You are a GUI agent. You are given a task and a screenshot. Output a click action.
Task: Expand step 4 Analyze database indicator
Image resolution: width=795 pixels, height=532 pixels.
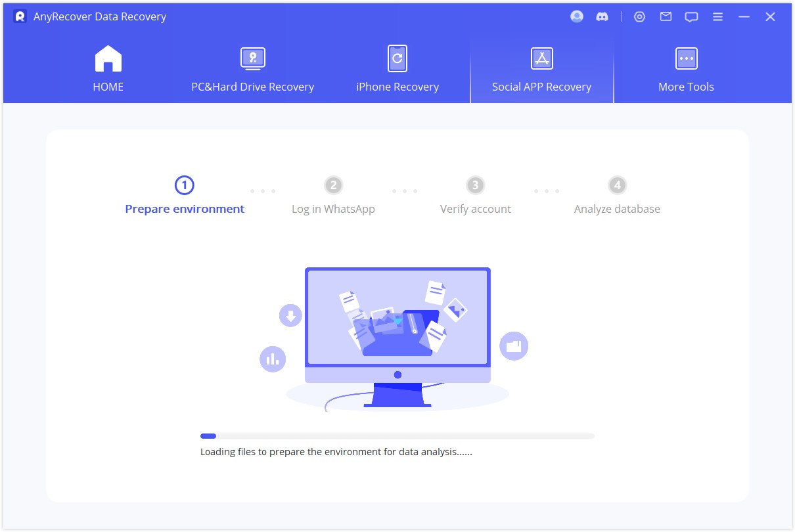(617, 185)
